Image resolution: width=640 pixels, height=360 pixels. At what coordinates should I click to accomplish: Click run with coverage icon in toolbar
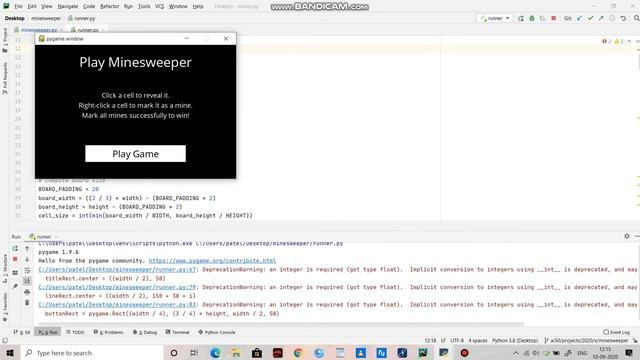coord(542,18)
